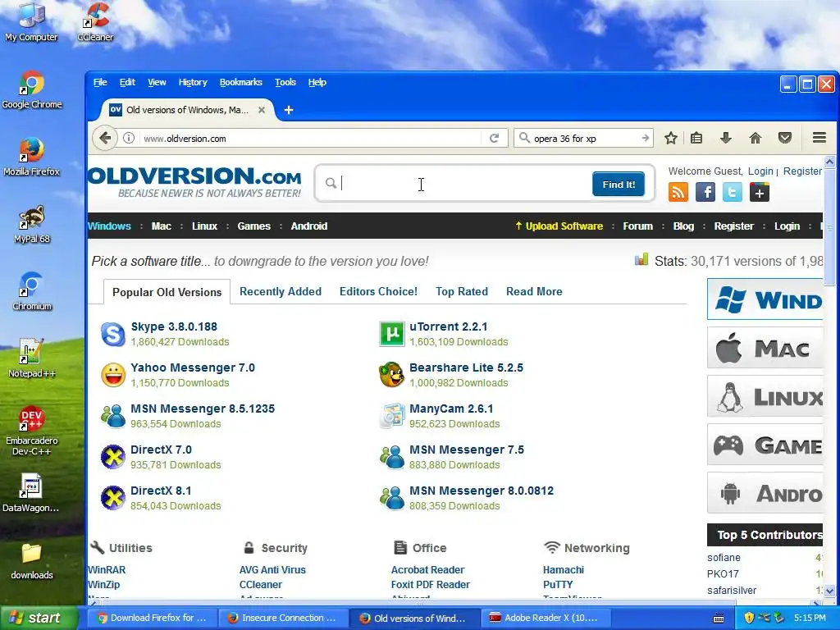The image size is (840, 630).
Task: Switch to Editors Choice! tab
Action: coord(378,291)
